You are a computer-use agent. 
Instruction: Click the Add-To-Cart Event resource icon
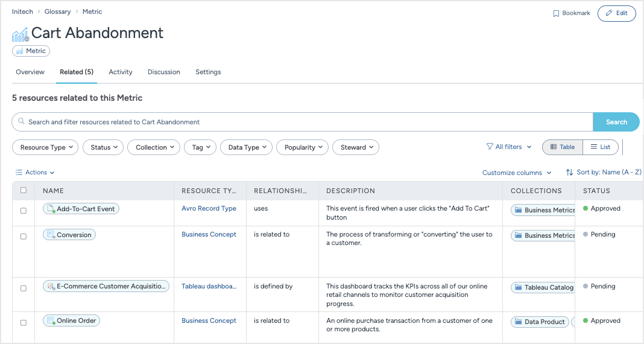coord(50,209)
